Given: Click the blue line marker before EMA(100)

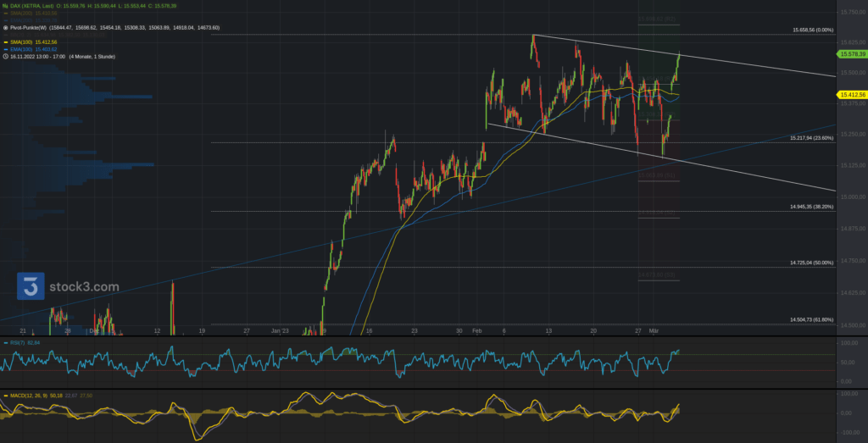Looking at the screenshot, I should (x=6, y=49).
